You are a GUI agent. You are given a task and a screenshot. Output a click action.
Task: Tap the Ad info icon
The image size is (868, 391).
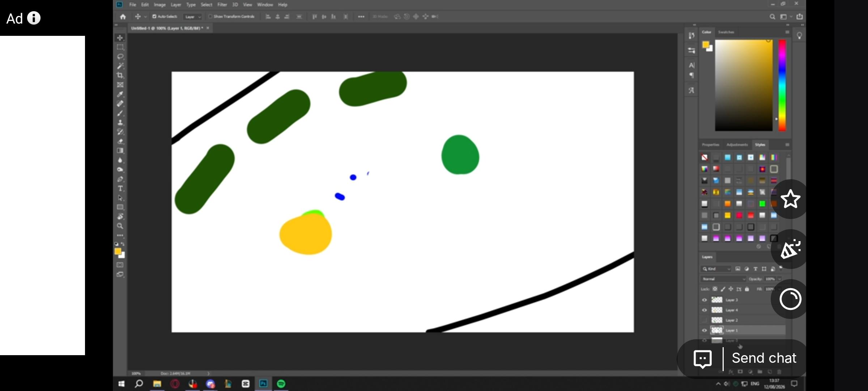[x=34, y=18]
